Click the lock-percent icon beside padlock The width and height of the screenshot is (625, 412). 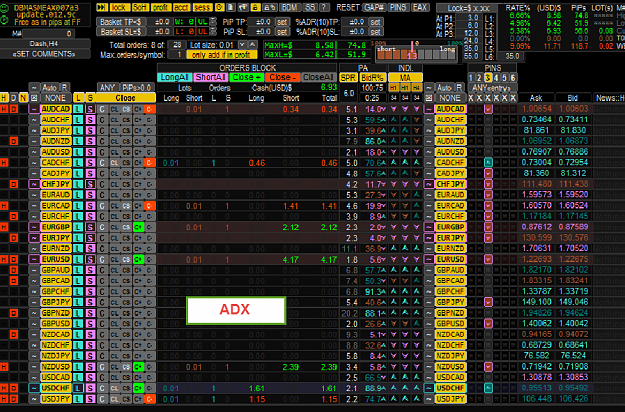coord(270,7)
